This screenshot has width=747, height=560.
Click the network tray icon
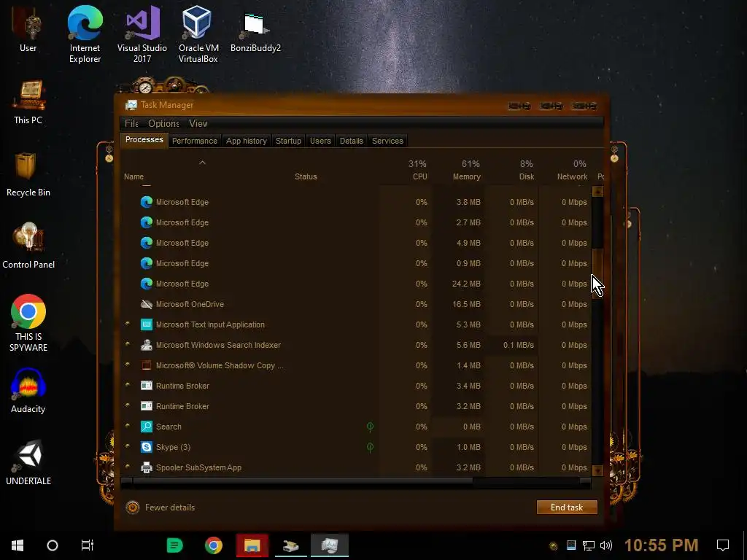tap(589, 545)
